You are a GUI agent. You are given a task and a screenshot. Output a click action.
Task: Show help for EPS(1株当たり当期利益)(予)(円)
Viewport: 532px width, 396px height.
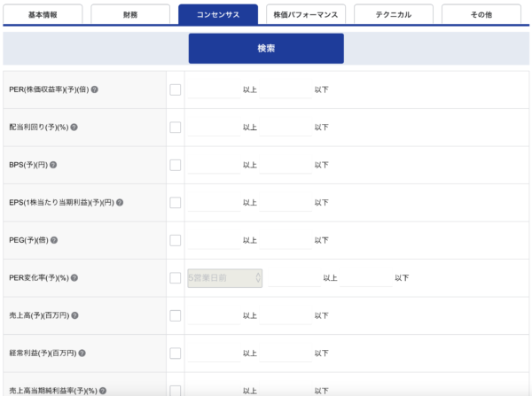coord(120,203)
